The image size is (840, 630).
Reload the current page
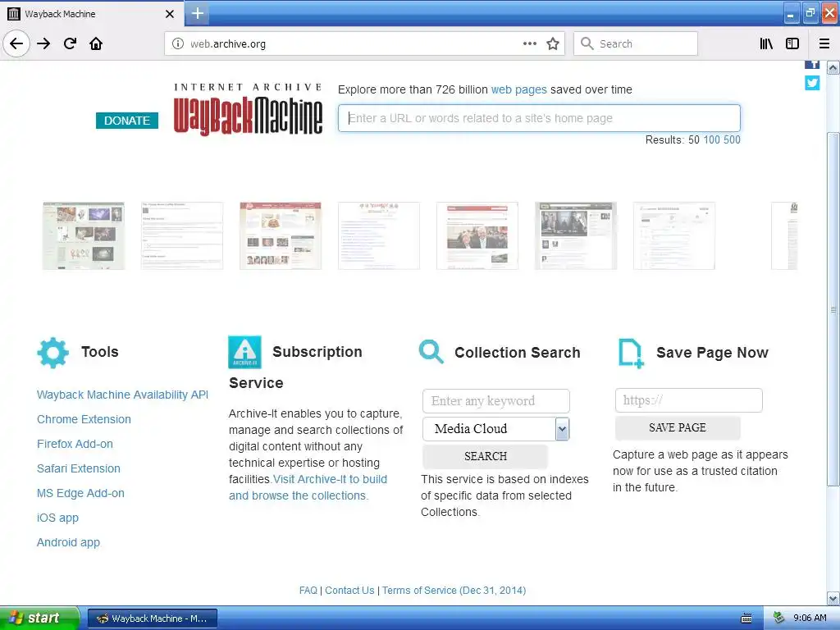pyautogui.click(x=70, y=43)
